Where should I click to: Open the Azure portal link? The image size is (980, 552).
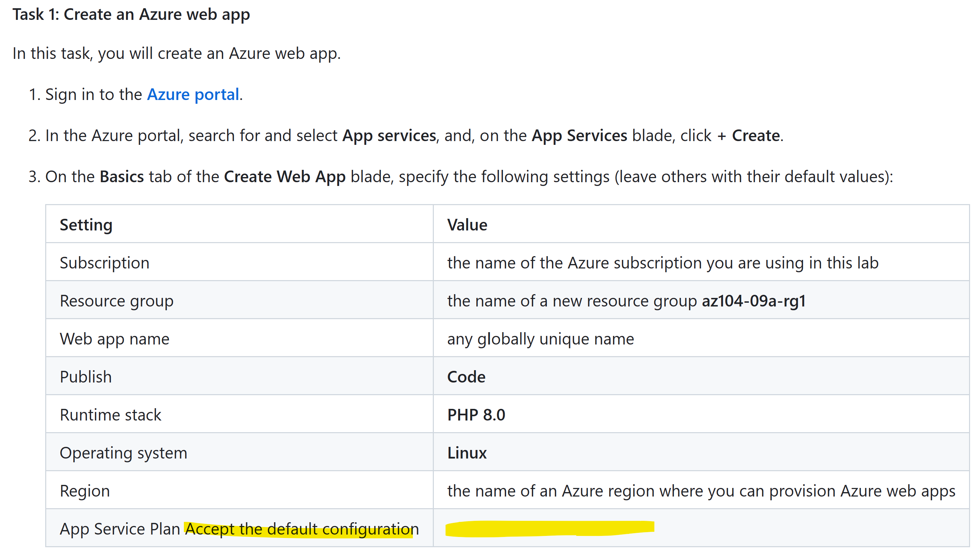click(193, 95)
